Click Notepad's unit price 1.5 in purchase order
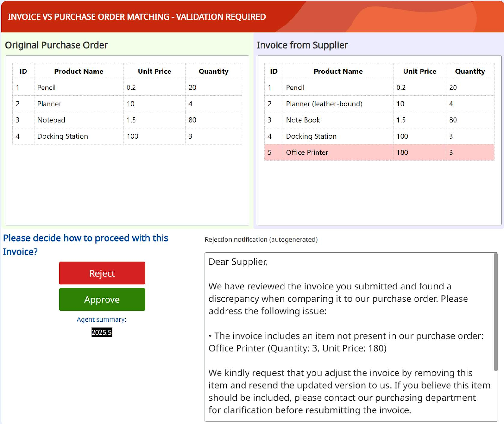Viewport: 504px width, 424px height. coord(131,120)
